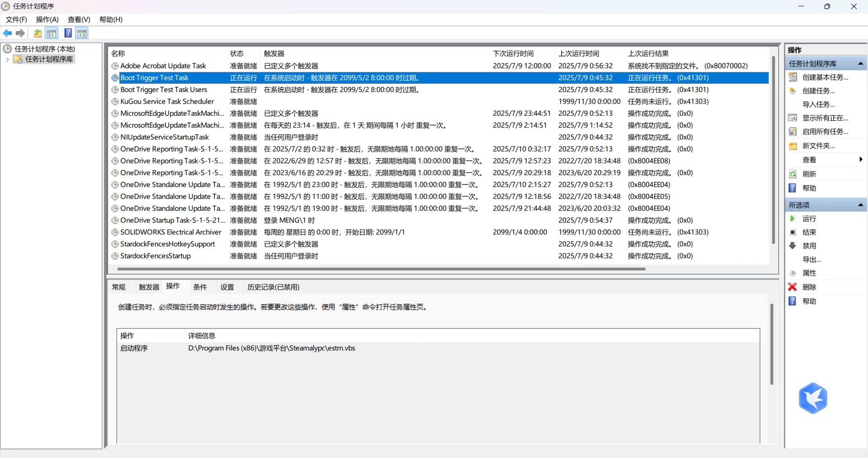
Task: Click the back arrow toolbar icon
Action: (7, 33)
